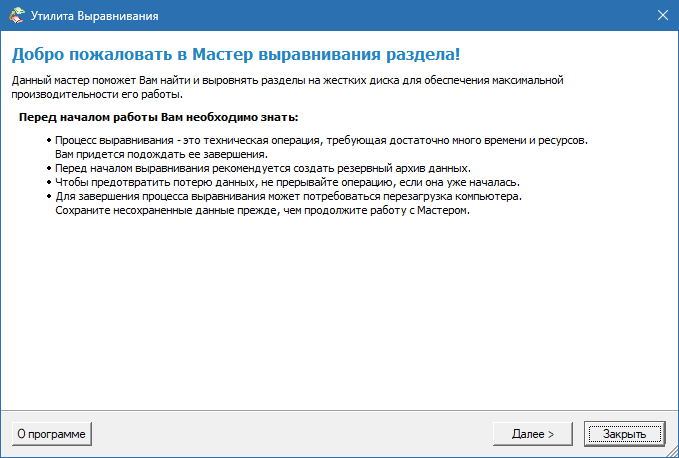Click the Утилита Выравнивания title text
Screen dimensions: 679x458
94,16
